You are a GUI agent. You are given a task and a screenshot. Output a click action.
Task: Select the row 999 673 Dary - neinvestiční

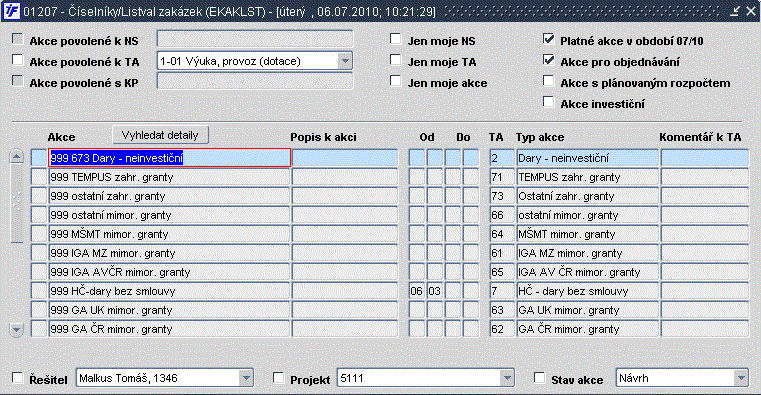point(169,158)
